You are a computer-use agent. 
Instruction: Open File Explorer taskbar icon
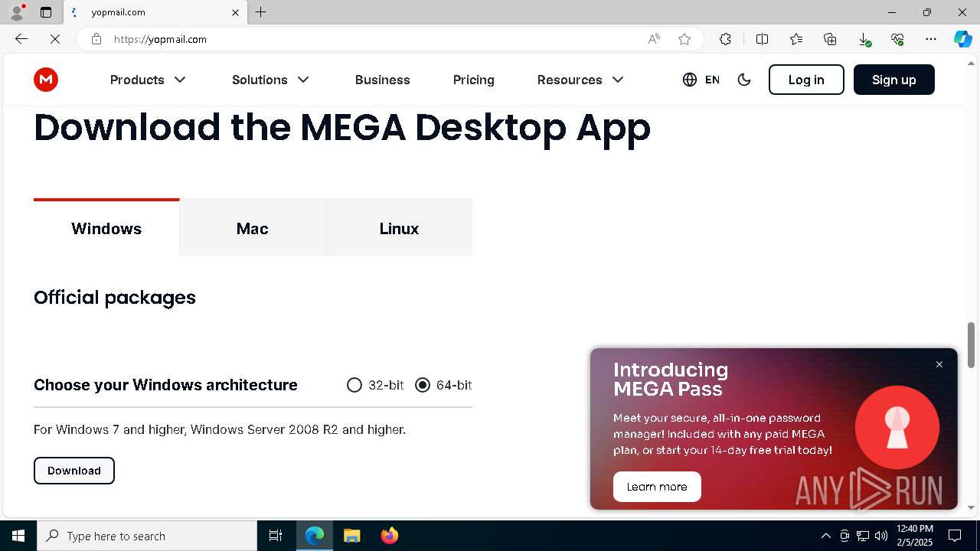coord(351,536)
